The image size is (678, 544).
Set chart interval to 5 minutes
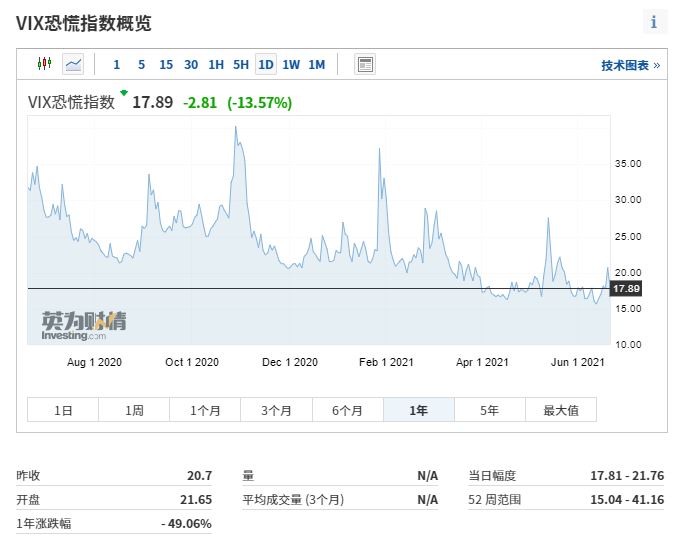(x=141, y=65)
